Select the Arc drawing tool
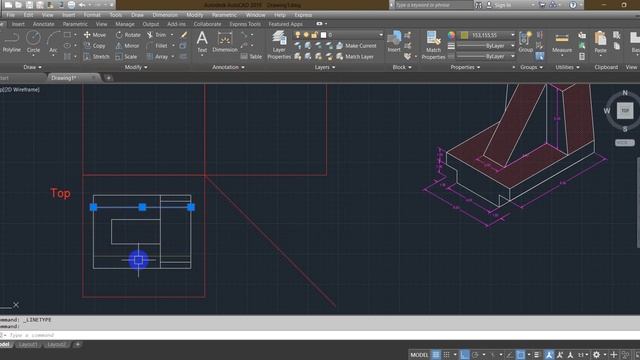The image size is (640, 360). (x=53, y=42)
